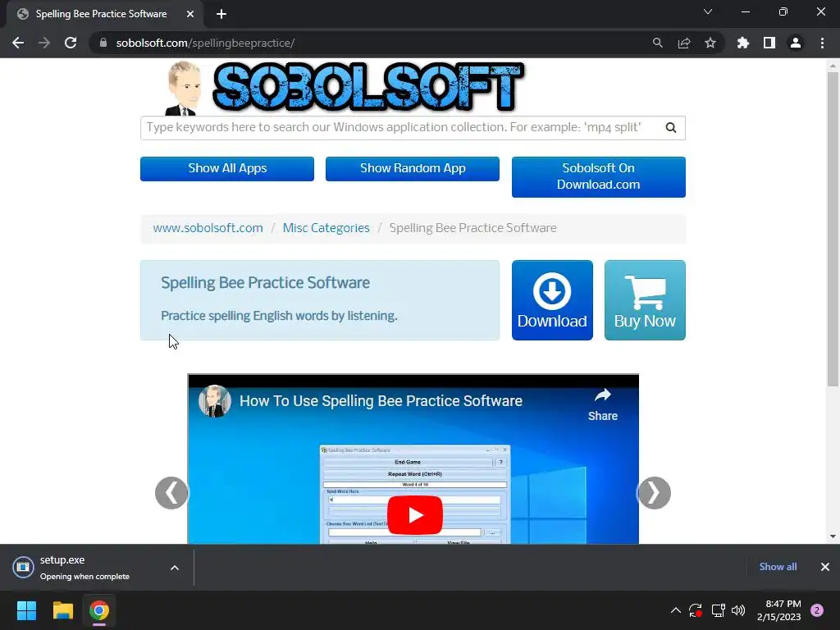Open the video channel avatar

tap(214, 401)
